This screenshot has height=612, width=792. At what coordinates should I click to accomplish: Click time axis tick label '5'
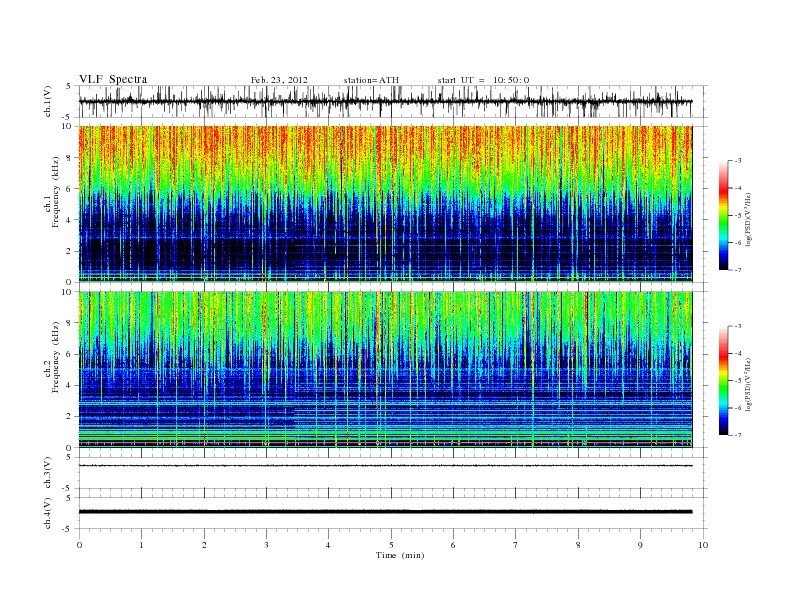click(x=391, y=545)
